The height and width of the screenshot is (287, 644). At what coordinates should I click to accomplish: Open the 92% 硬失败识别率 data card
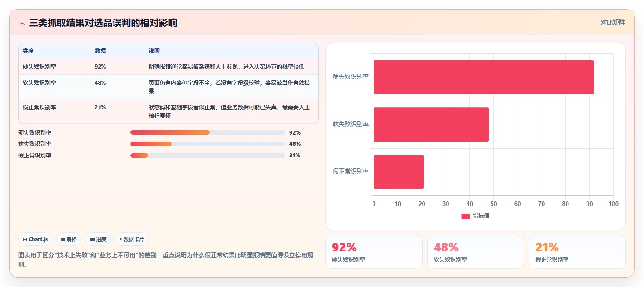[x=374, y=252]
